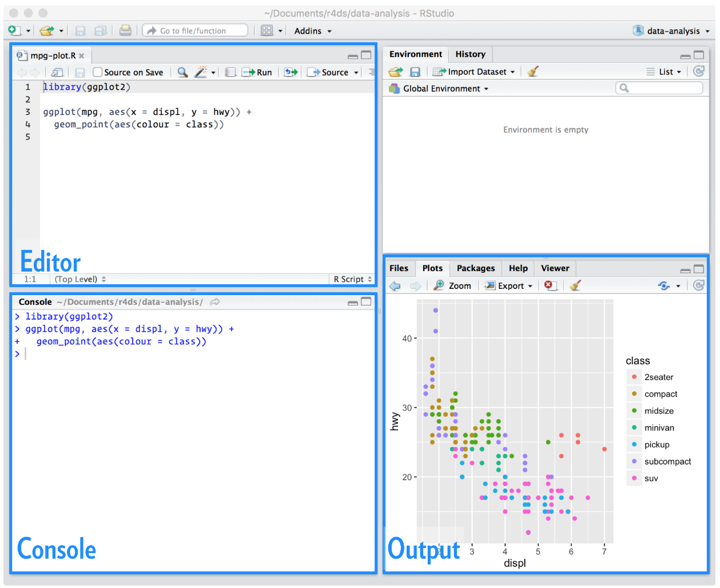This screenshot has height=588, width=720.
Task: Switch to the Files tab
Action: (x=399, y=268)
